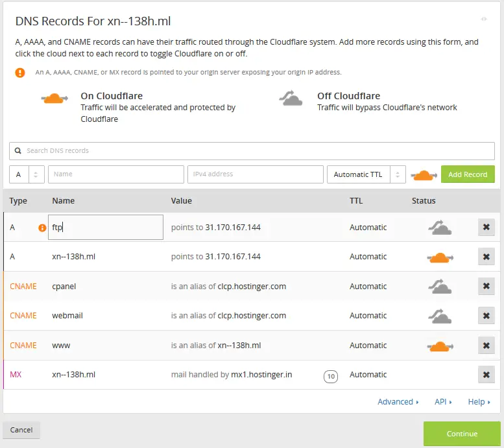
Task: Edit ftp value 31.170.167.144
Action: tap(233, 227)
